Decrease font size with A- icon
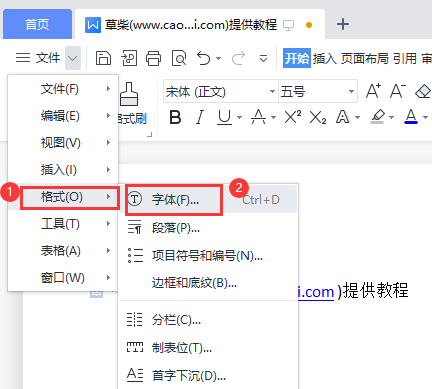This screenshot has width=432, height=389. pyautogui.click(x=398, y=91)
